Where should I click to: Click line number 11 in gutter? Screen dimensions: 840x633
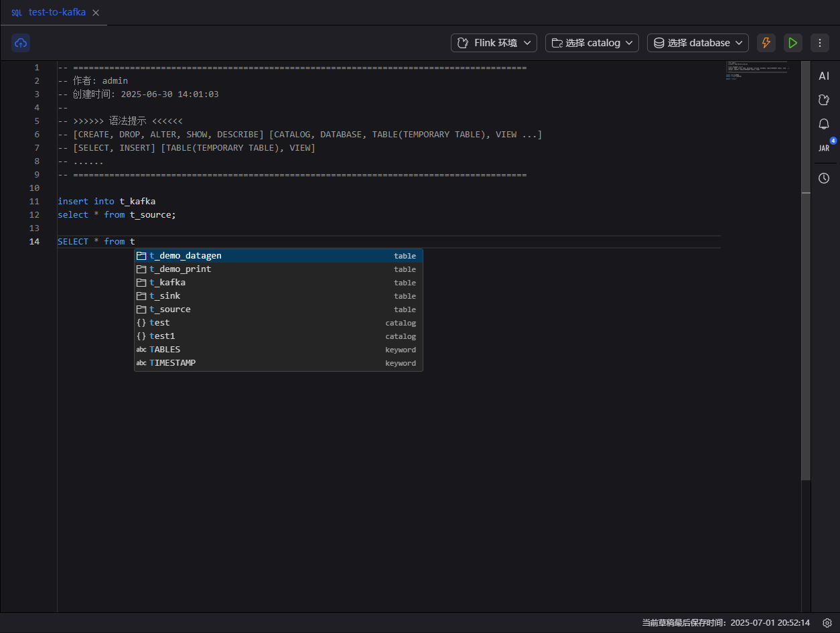35,201
